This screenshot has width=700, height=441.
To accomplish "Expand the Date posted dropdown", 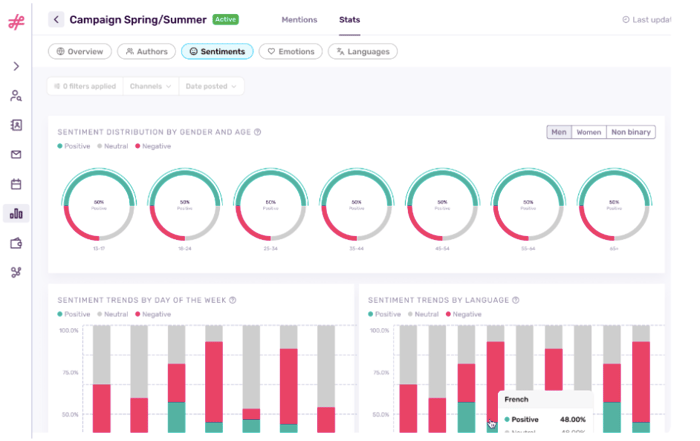I will click(x=212, y=87).
